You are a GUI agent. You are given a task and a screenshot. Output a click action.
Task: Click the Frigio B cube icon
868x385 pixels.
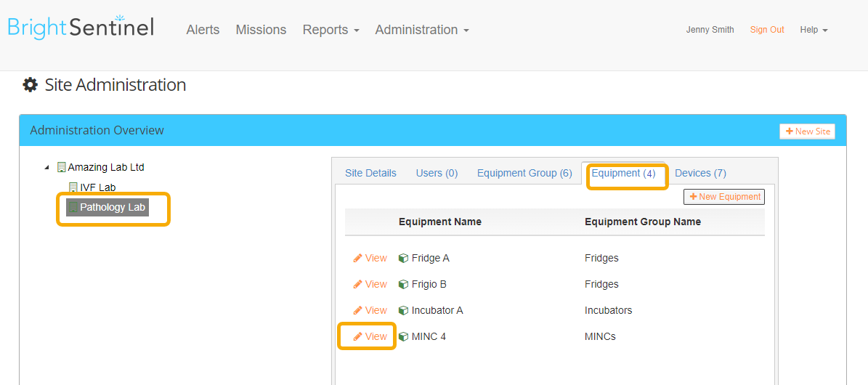point(404,284)
